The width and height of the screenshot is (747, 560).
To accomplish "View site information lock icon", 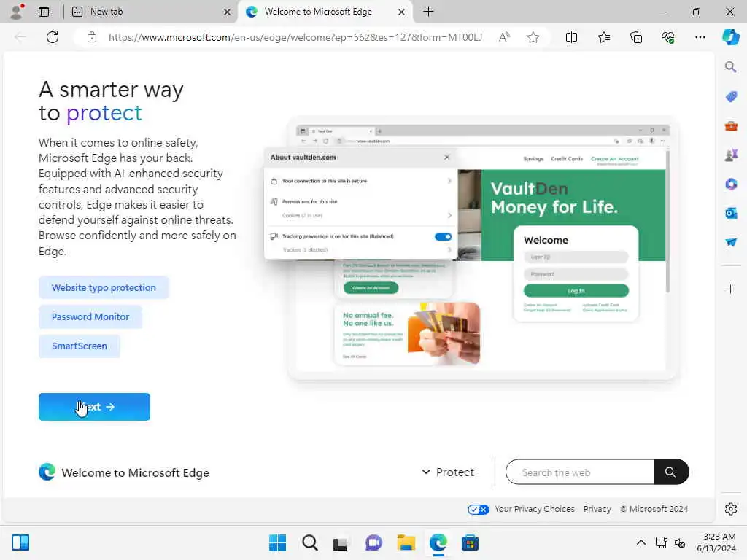I will [x=92, y=37].
